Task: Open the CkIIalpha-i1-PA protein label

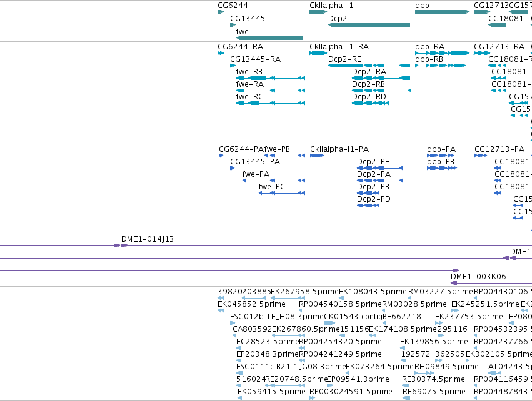Action: 339,149
